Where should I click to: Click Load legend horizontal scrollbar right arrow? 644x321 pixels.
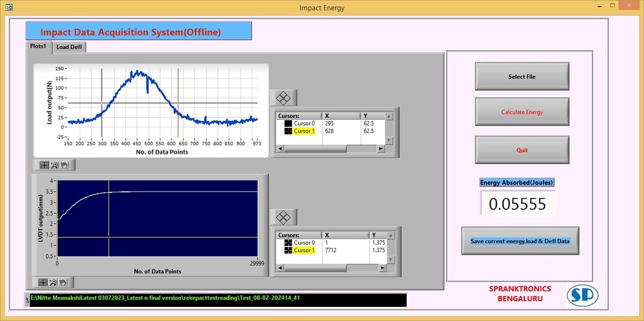382,149
